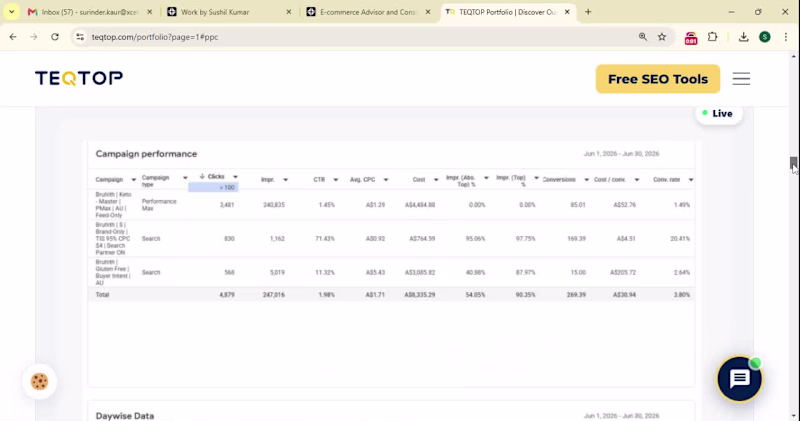The width and height of the screenshot is (800, 421).
Task: Open the chat widget button
Action: click(x=739, y=379)
